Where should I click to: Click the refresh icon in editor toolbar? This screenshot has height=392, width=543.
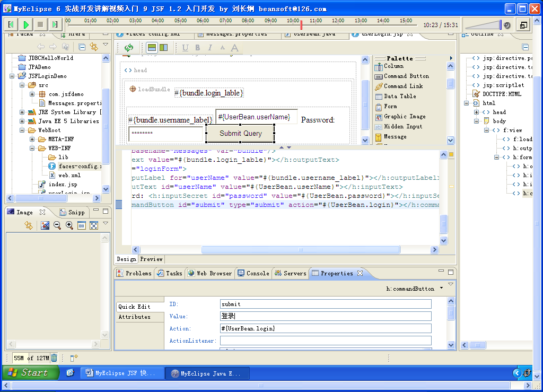(129, 47)
